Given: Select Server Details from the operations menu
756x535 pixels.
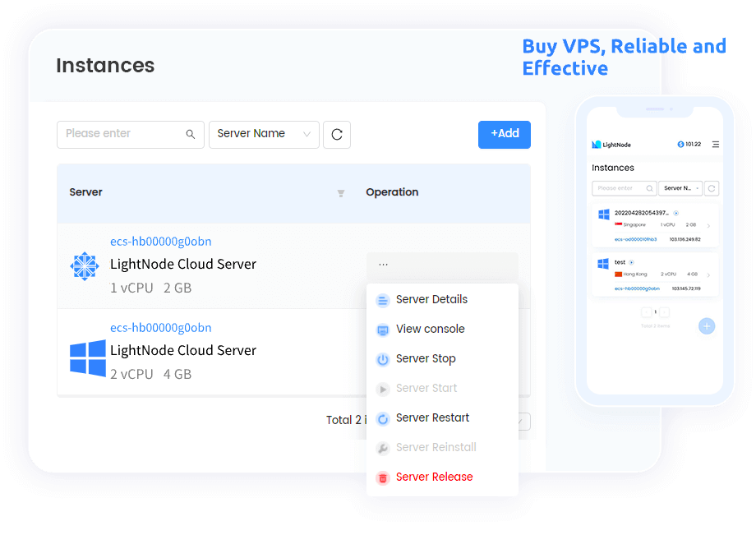Looking at the screenshot, I should tap(431, 299).
